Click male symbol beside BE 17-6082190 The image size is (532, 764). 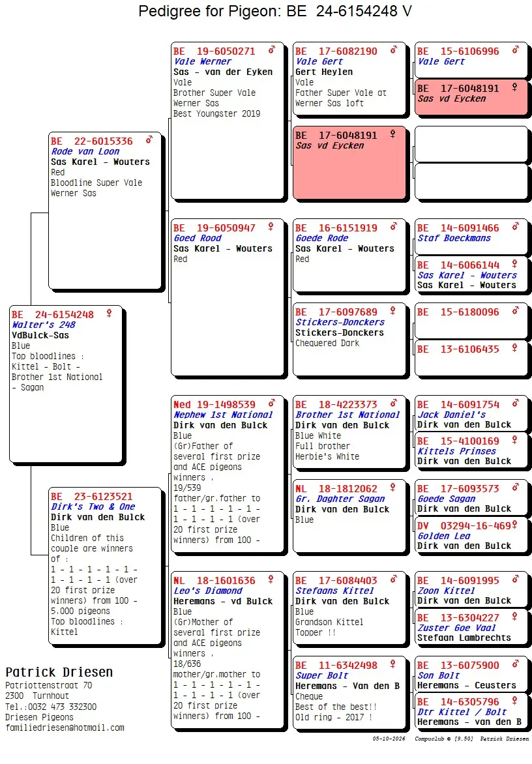[x=394, y=50]
